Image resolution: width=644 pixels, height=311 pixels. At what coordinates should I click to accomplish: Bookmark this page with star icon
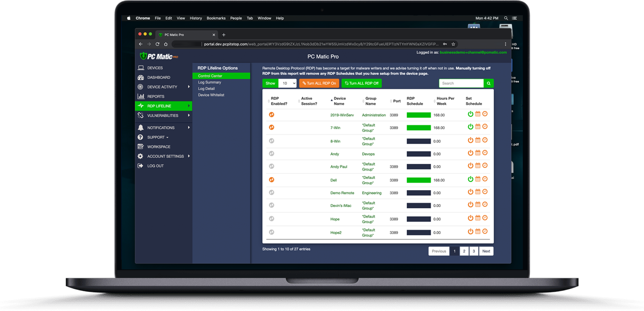click(x=453, y=44)
